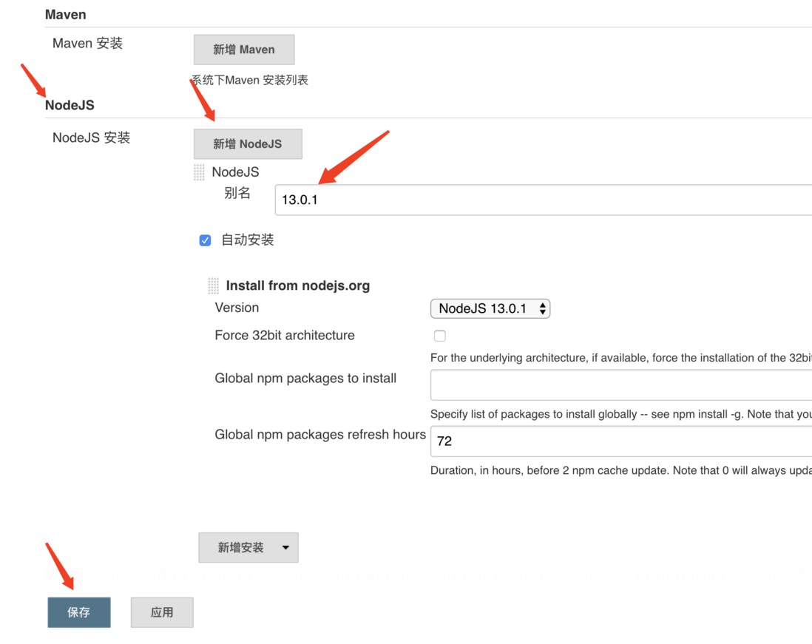Screen dimensions: 812x644
Task: Click the Version label
Action: (237, 308)
